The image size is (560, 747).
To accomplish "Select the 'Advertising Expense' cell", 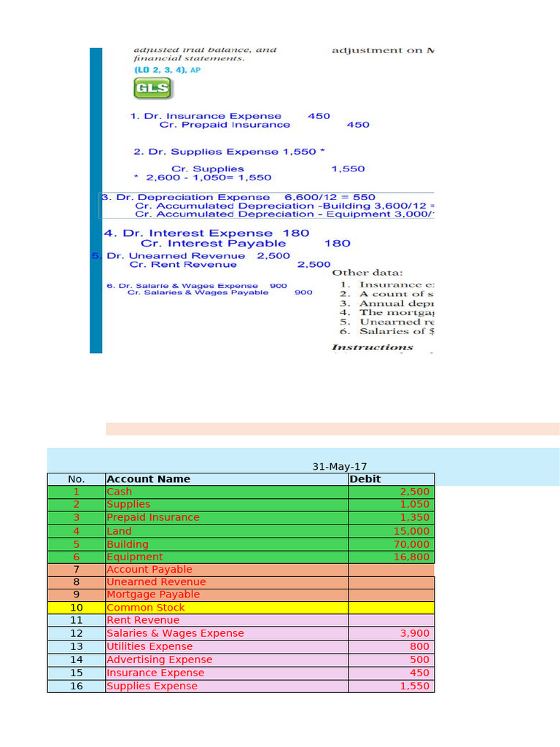I will [227, 659].
